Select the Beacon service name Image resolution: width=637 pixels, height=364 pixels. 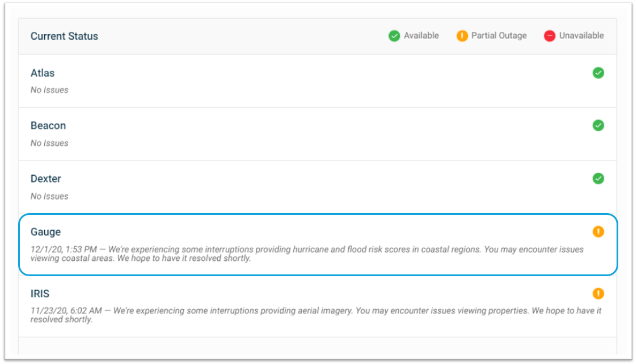coord(48,125)
